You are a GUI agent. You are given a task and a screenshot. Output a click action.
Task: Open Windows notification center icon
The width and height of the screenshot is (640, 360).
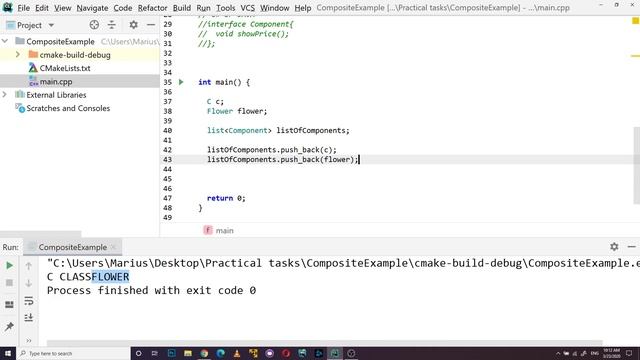[x=629, y=353]
